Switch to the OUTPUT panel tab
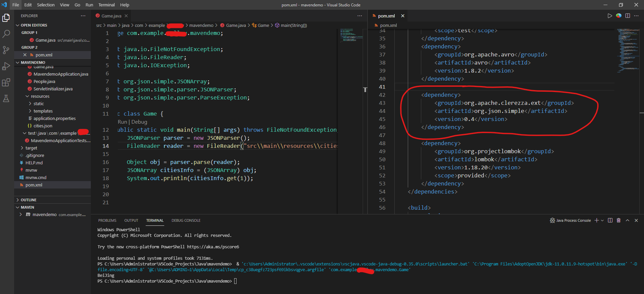 pyautogui.click(x=131, y=220)
